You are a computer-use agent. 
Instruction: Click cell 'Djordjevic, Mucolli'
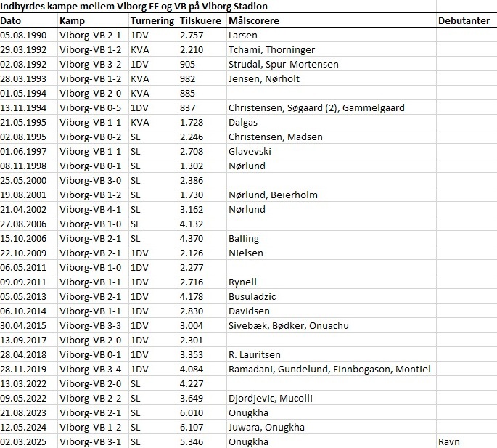(271, 398)
